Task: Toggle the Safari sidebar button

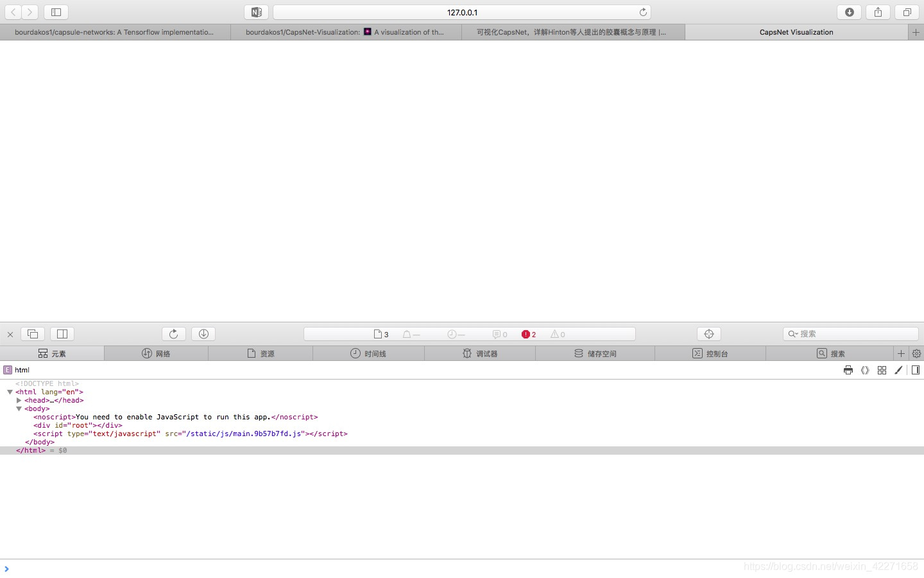Action: coord(56,12)
